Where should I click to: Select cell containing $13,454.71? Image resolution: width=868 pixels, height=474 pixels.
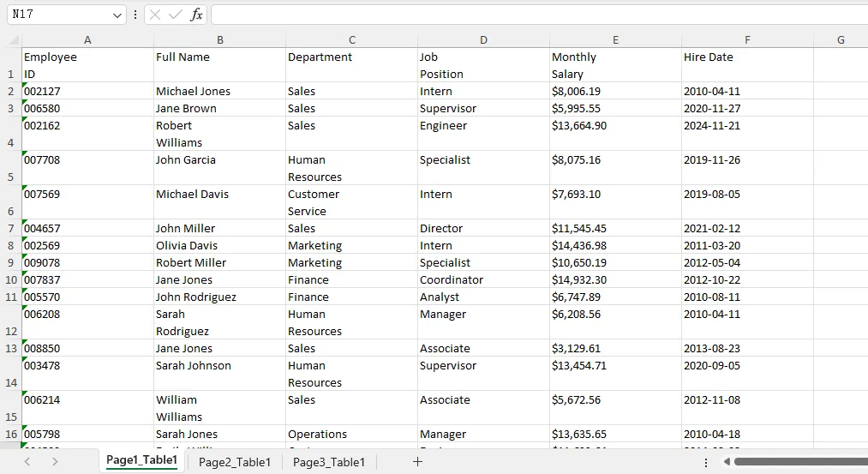click(x=615, y=374)
